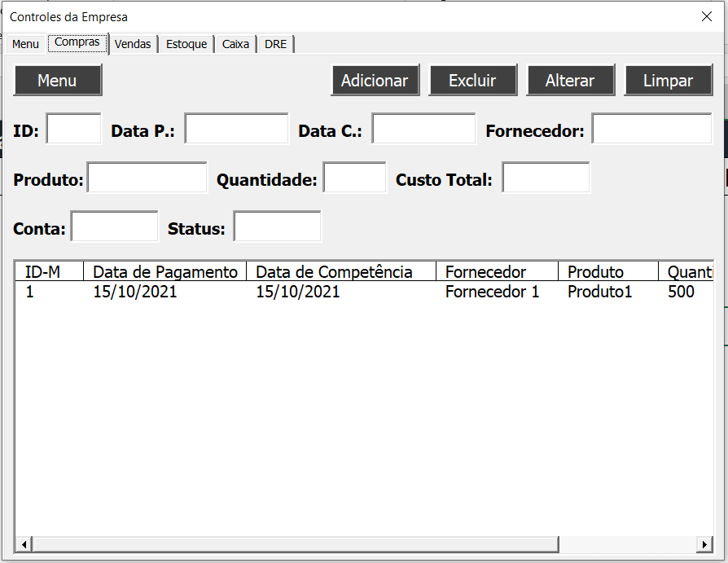Screen dimensions: 728x563
Task: Select the Data de Competência column header
Action: [x=341, y=272]
